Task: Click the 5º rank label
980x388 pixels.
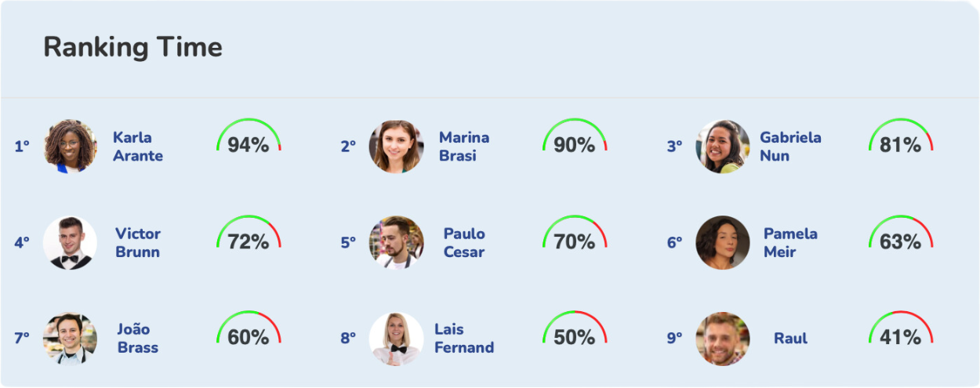Action: [348, 243]
